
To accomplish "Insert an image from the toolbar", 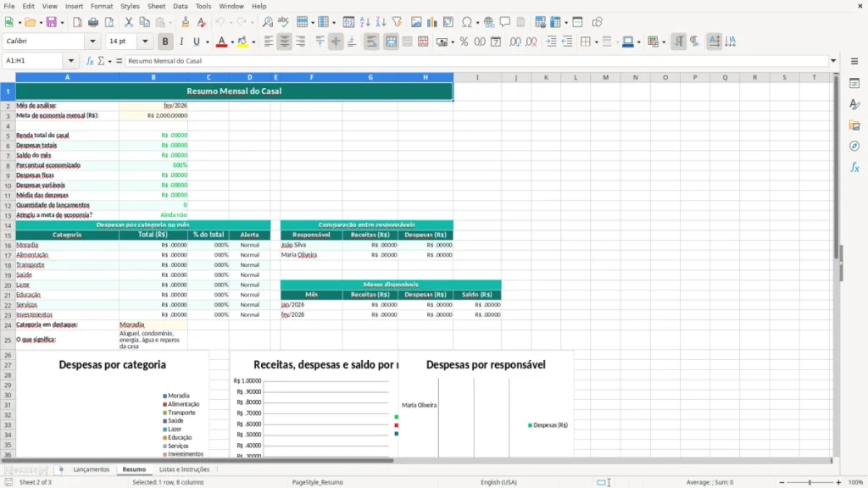I will (416, 22).
